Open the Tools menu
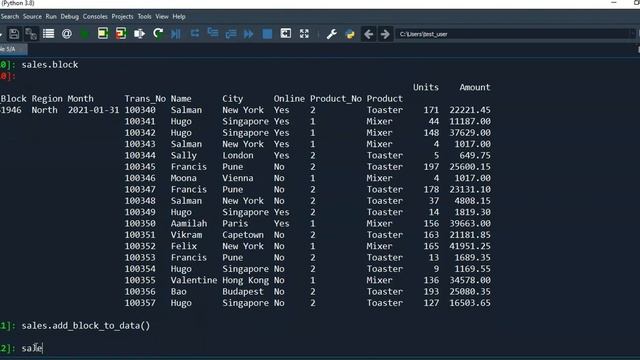The image size is (640, 360). click(144, 17)
